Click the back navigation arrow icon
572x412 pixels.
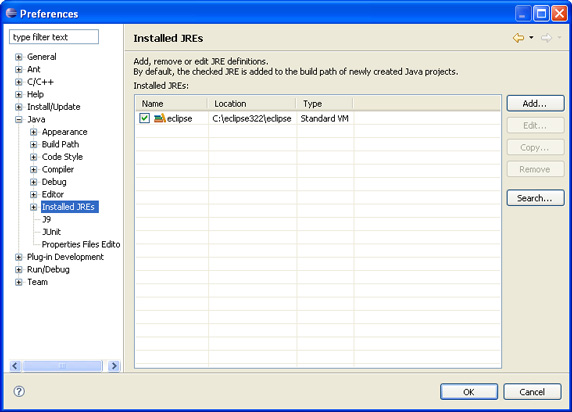[518, 38]
